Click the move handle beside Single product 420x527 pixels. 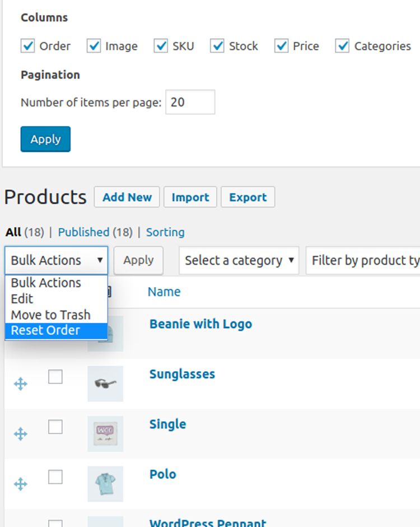click(21, 434)
